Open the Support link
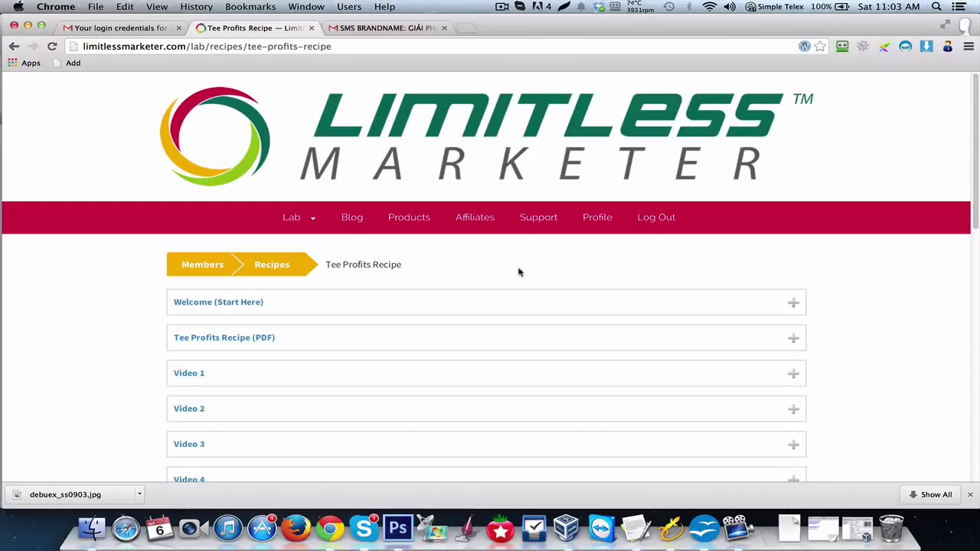The height and width of the screenshot is (551, 980). point(538,217)
